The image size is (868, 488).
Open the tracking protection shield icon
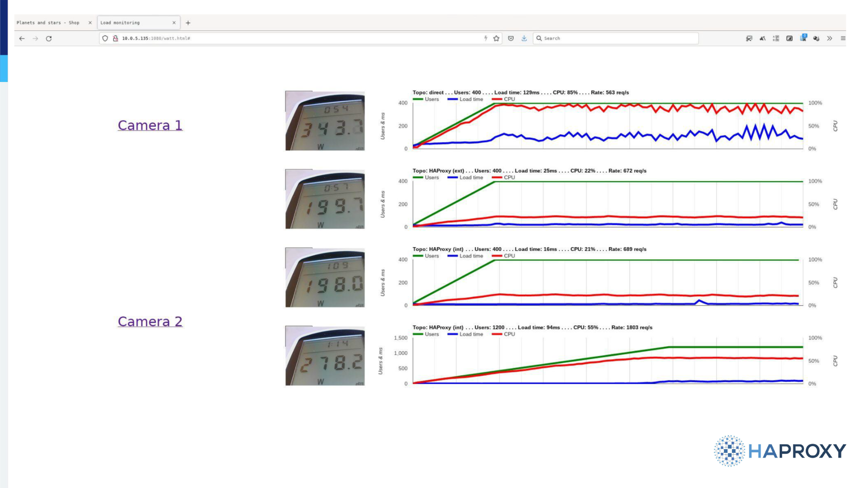105,39
